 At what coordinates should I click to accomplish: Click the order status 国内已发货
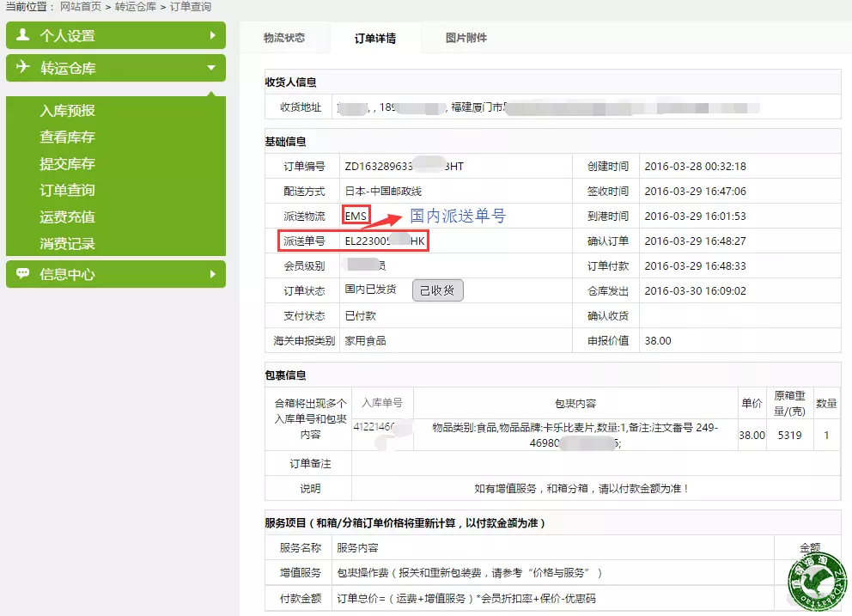click(x=370, y=290)
